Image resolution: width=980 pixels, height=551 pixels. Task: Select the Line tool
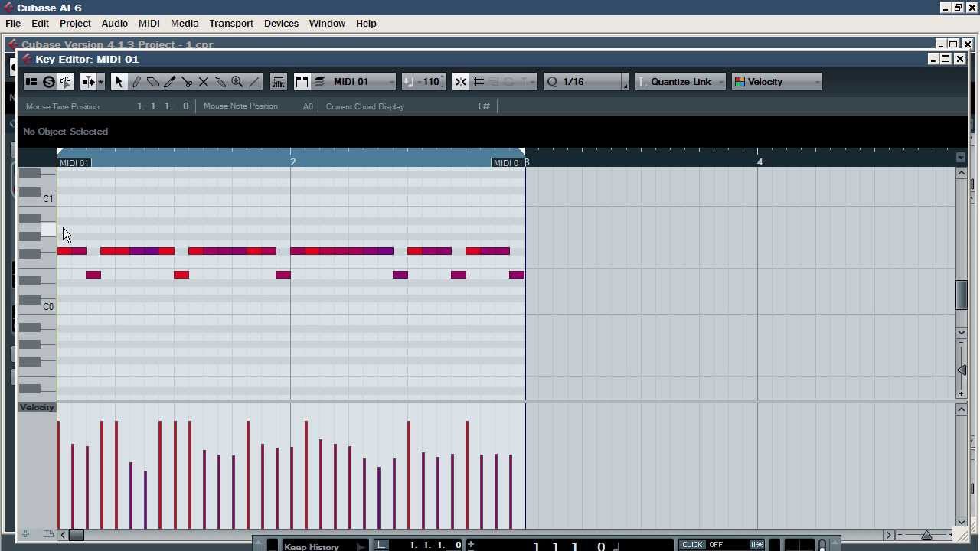coord(254,82)
